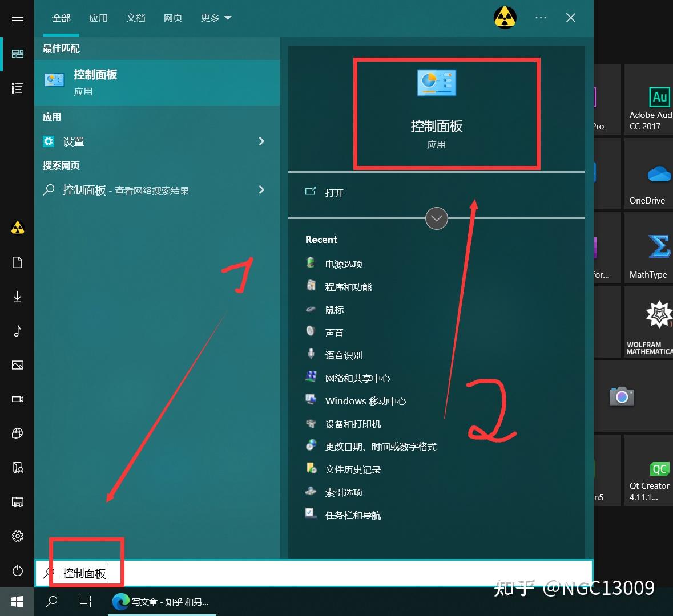
Task: Switch to the 应用 tab
Action: pyautogui.click(x=98, y=18)
